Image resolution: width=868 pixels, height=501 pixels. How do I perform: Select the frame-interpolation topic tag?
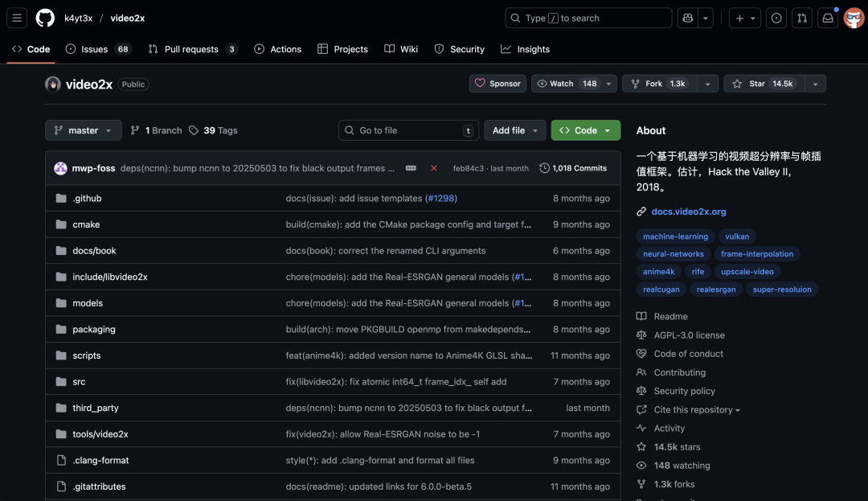pos(757,254)
